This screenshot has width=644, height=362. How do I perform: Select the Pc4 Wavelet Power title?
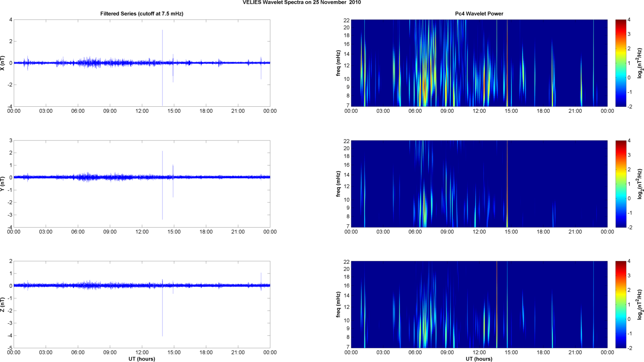click(x=479, y=14)
